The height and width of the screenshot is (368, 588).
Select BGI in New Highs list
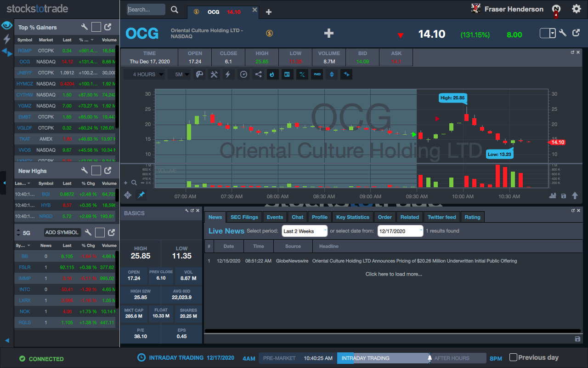pyautogui.click(x=46, y=195)
